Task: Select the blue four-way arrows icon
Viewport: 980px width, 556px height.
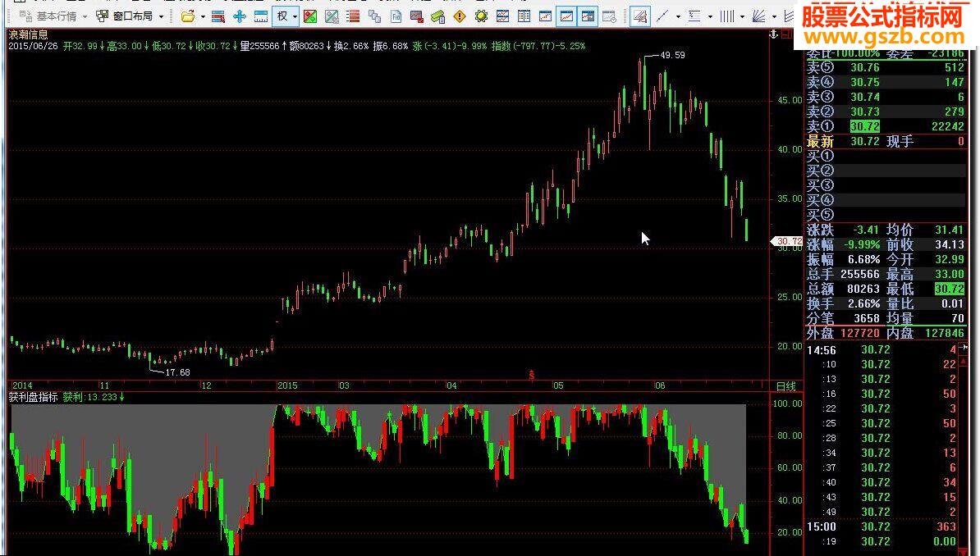Action: pos(240,16)
